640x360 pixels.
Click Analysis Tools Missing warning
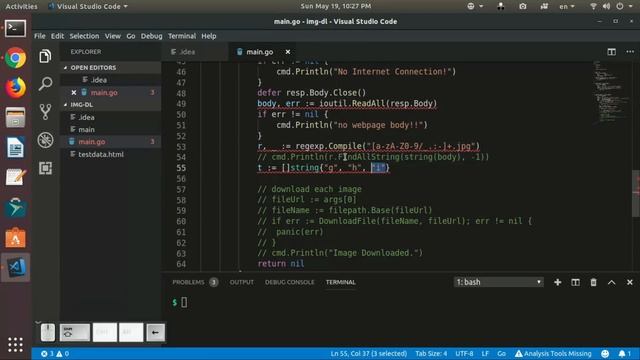tap(553, 353)
